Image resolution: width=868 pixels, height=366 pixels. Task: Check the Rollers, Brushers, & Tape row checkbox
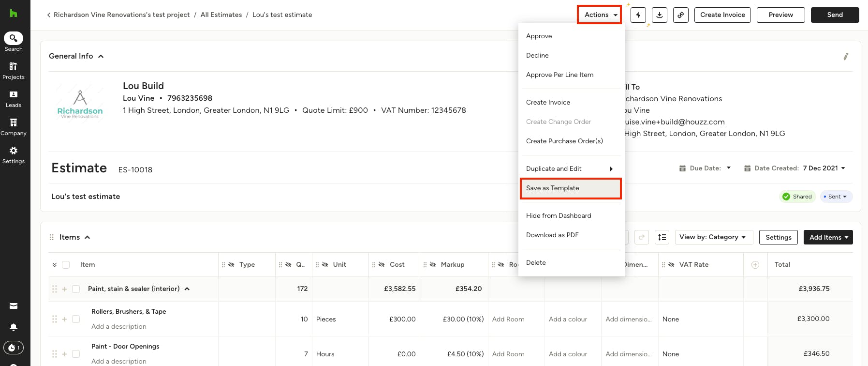[76, 319]
